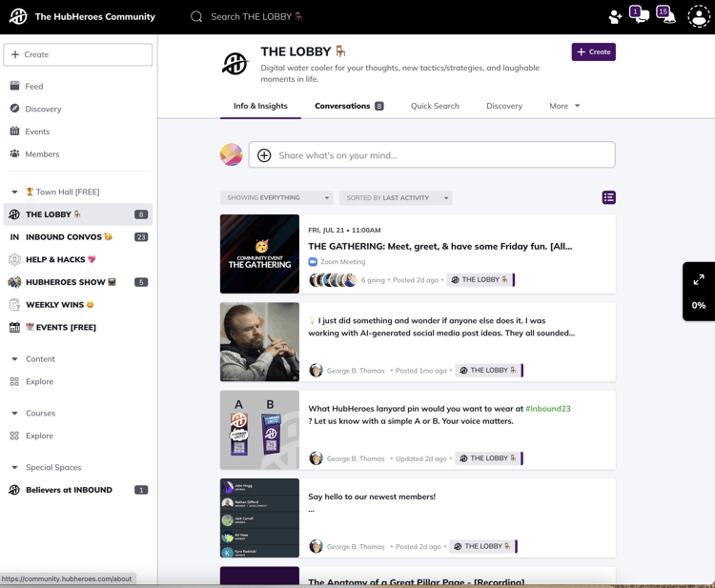The width and height of the screenshot is (715, 588).
Task: Open THE GATHERING event post title
Action: click(x=440, y=247)
